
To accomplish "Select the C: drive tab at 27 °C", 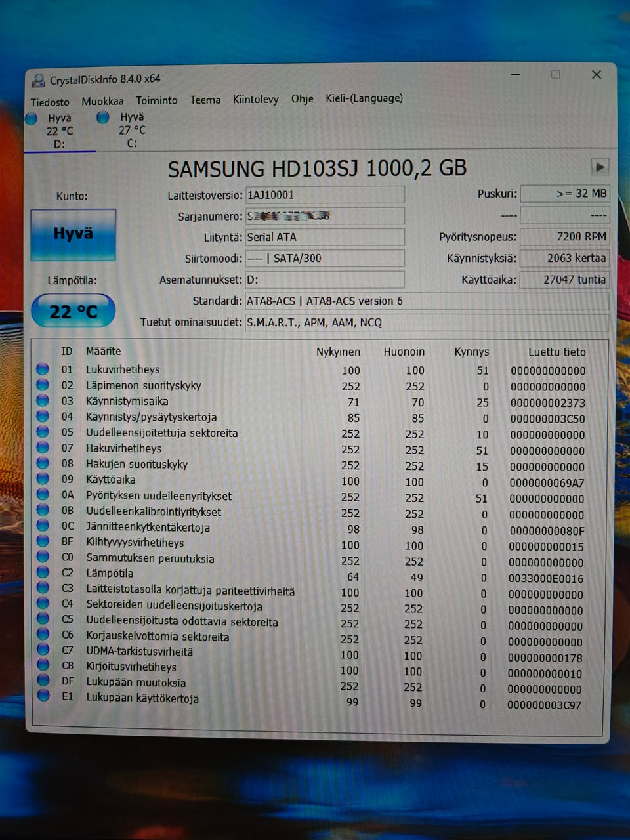I will click(x=132, y=130).
